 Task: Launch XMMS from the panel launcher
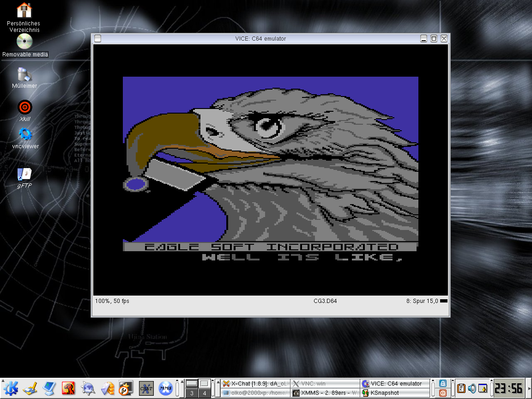pyautogui.click(x=166, y=388)
